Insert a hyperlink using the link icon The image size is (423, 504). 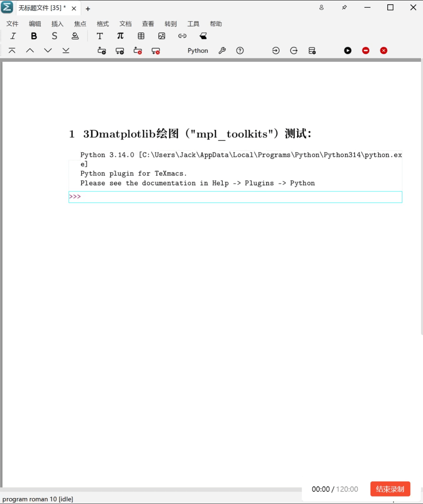click(182, 36)
